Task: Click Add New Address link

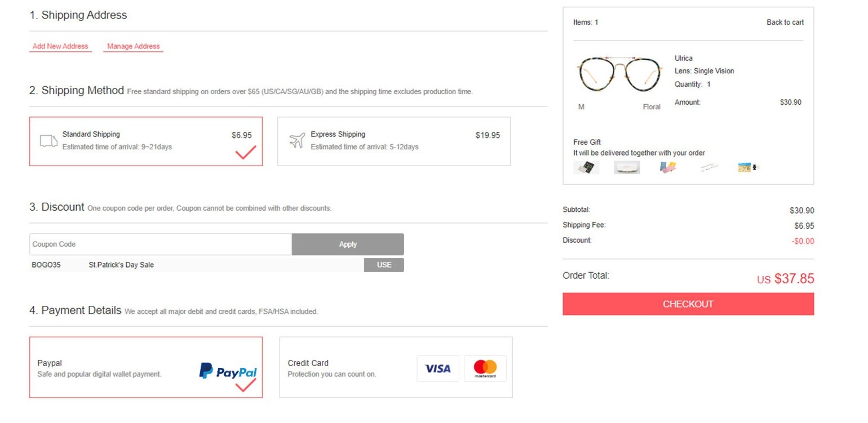Action: tap(60, 46)
